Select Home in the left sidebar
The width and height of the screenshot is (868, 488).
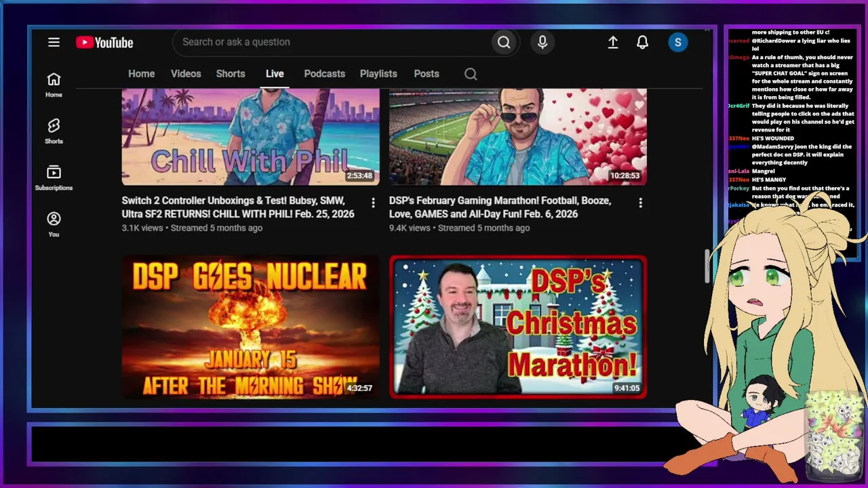[x=54, y=85]
